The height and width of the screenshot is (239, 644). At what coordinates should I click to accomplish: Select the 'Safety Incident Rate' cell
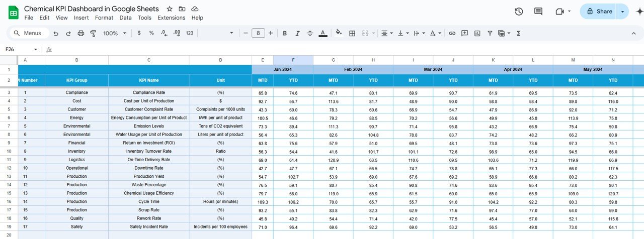(149, 227)
